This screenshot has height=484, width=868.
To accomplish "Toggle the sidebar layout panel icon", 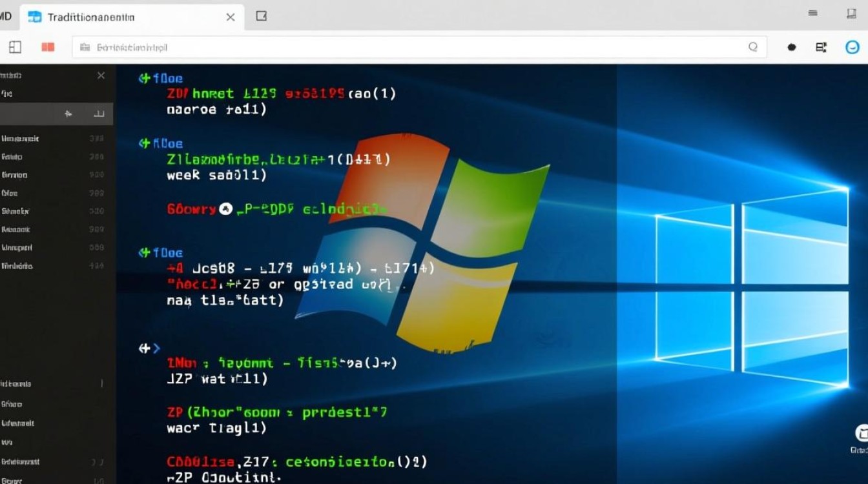I will [15, 47].
